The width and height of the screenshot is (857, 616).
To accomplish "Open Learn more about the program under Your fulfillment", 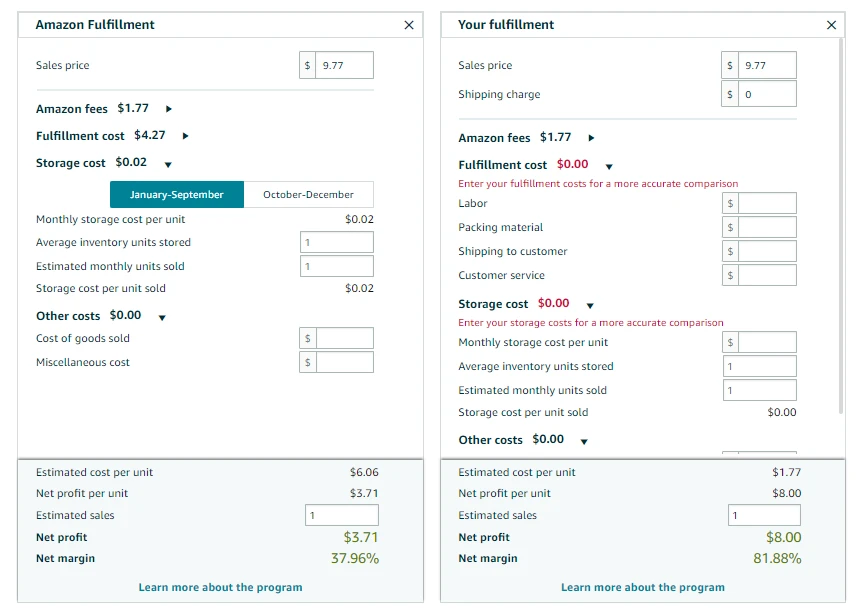I will 642,587.
